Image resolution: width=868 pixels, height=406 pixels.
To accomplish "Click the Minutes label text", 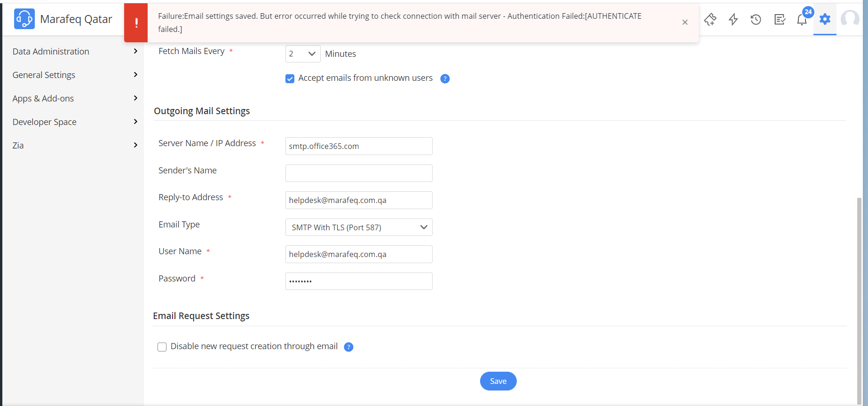I will pos(340,54).
